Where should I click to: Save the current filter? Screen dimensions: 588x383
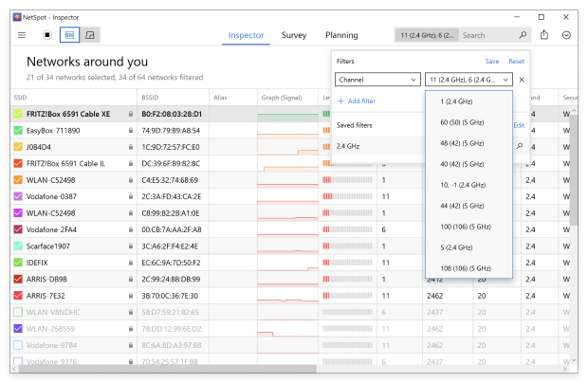pos(492,61)
